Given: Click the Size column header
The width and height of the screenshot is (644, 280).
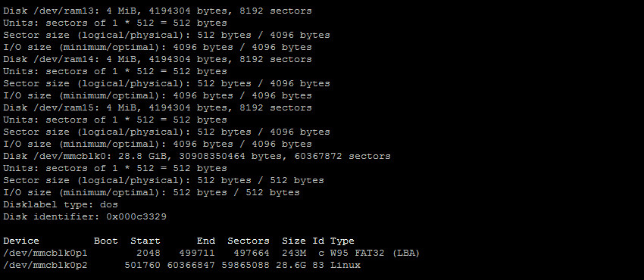Looking at the screenshot, I should (x=294, y=241).
